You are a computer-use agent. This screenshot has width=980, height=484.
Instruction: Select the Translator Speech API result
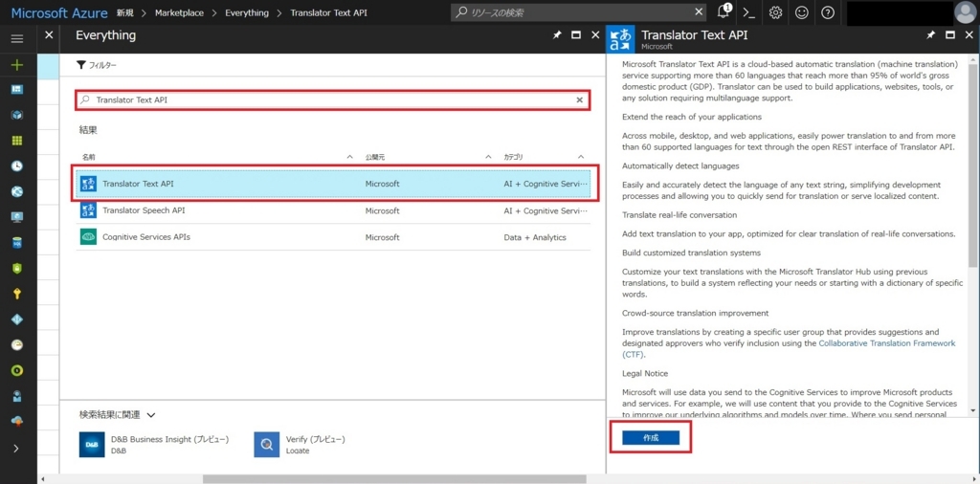click(333, 211)
